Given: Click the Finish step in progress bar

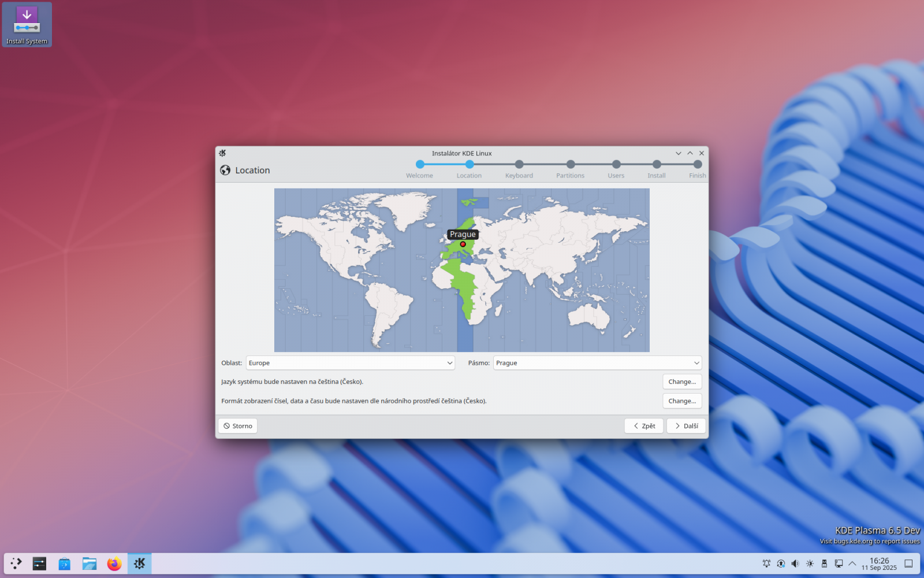Looking at the screenshot, I should click(698, 169).
